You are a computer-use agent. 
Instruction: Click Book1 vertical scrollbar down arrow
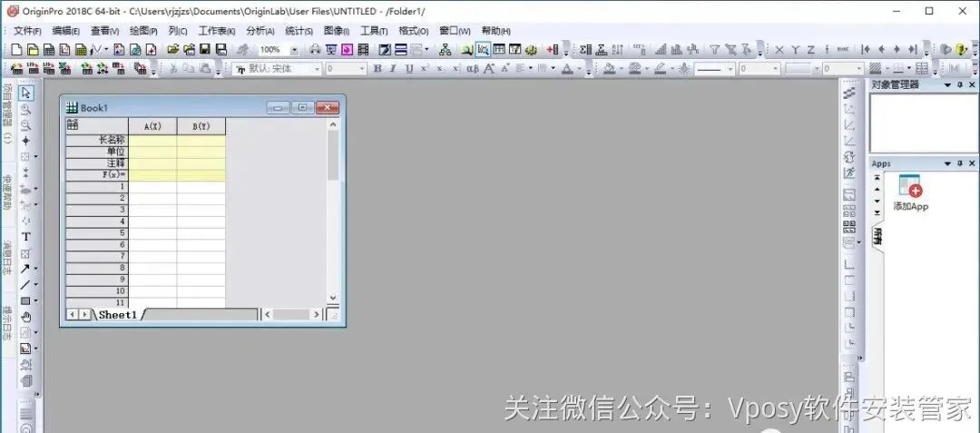point(332,299)
